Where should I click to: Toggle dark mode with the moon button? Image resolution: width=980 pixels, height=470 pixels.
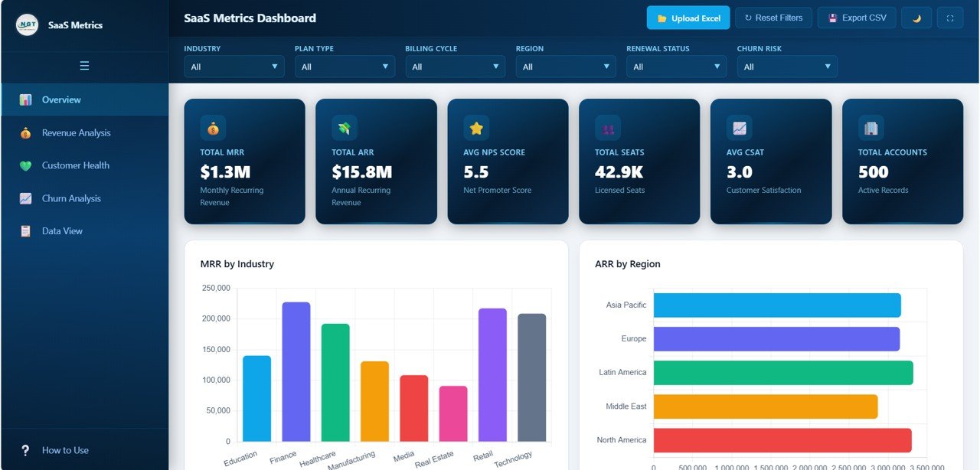click(916, 17)
